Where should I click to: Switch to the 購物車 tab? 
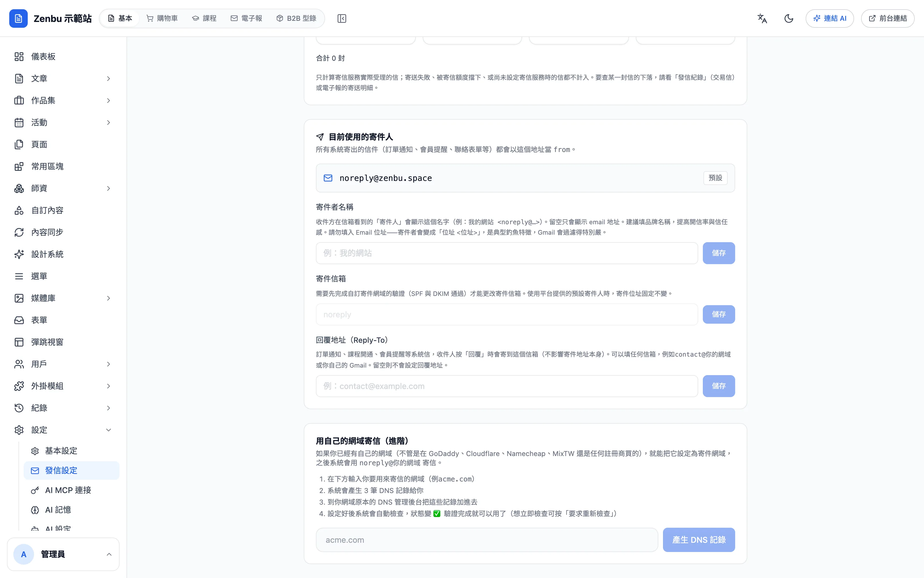[162, 18]
